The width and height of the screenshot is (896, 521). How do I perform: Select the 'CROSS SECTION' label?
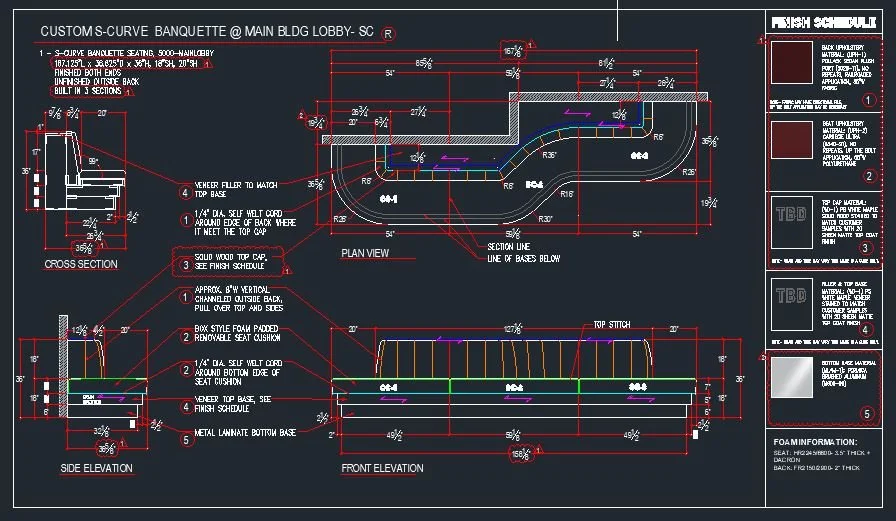81,264
